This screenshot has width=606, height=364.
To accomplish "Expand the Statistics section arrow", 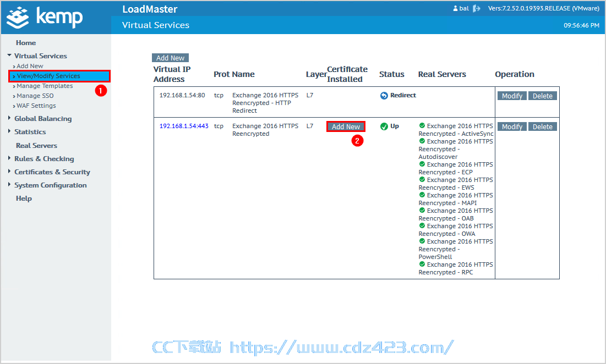I will tap(9, 131).
